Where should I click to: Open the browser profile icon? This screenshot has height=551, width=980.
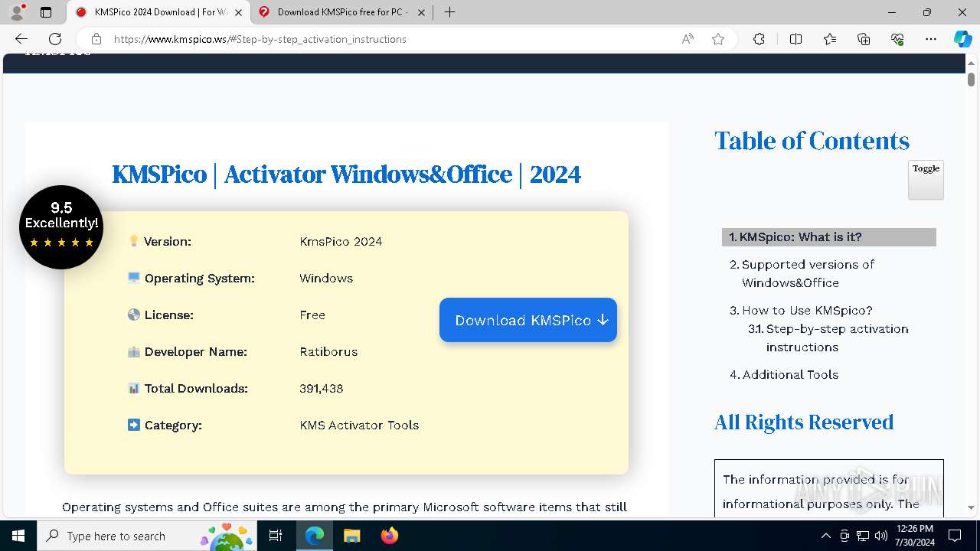pyautogui.click(x=17, y=12)
